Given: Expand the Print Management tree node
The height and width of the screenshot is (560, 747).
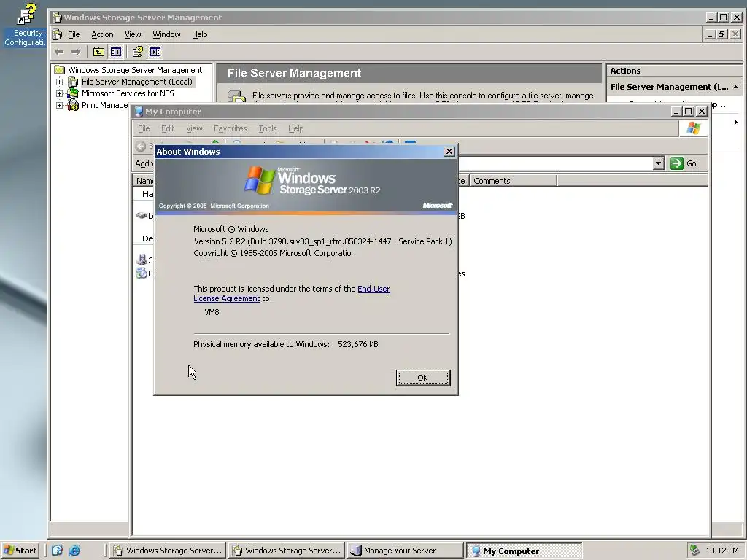Looking at the screenshot, I should 60,105.
